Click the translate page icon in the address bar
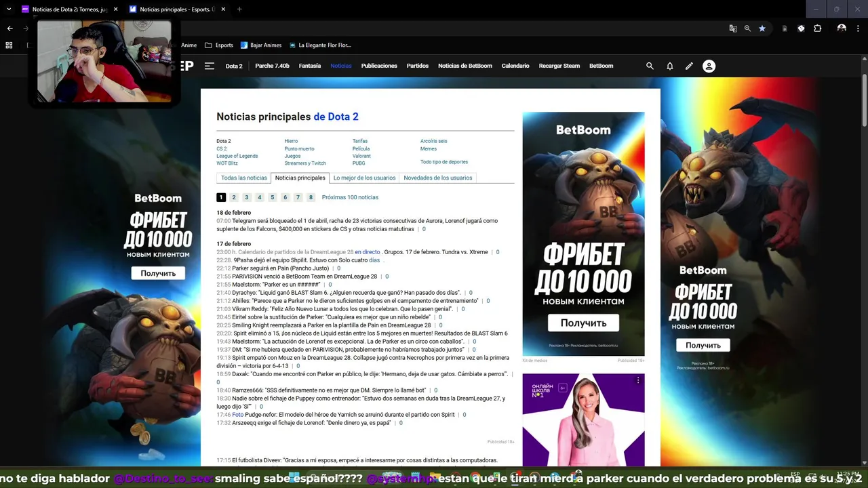Screen dimensions: 868x488 coord(733,28)
